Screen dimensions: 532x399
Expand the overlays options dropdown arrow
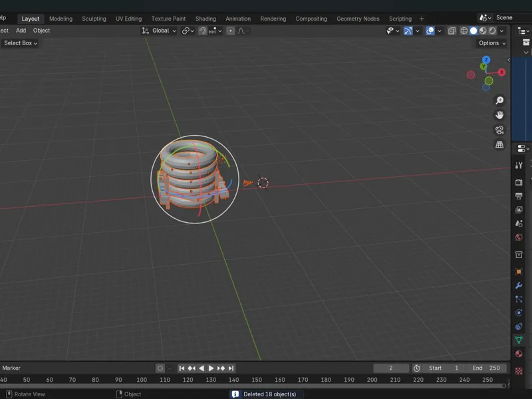(x=440, y=31)
